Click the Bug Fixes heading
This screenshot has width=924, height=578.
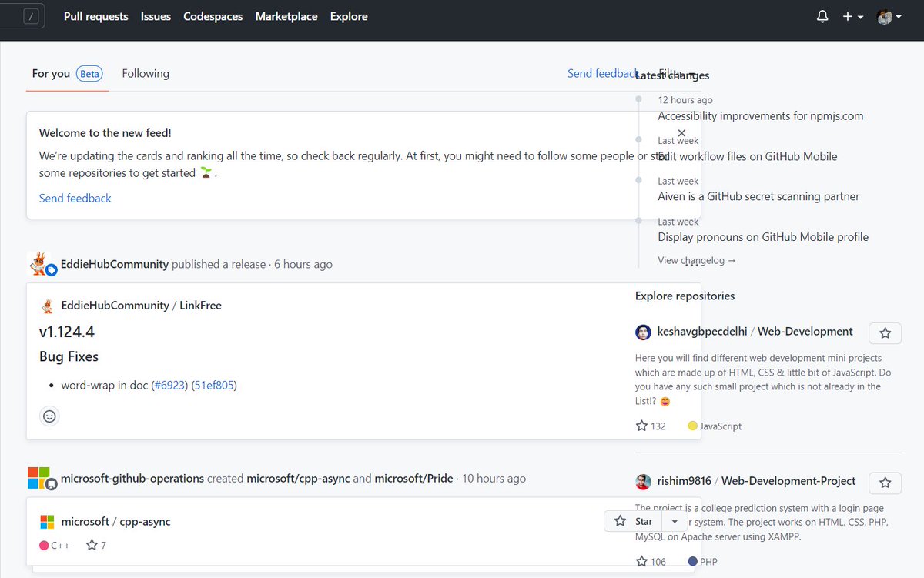click(69, 356)
